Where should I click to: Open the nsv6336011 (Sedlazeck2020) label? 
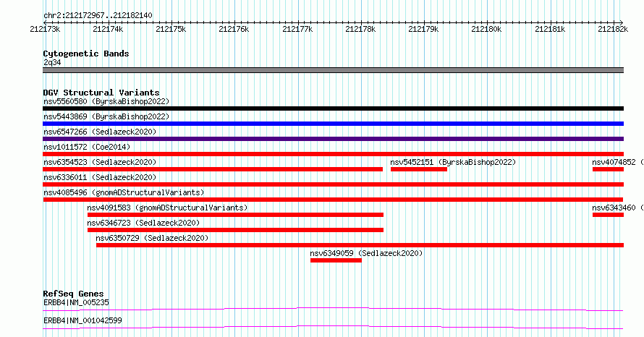tap(100, 177)
